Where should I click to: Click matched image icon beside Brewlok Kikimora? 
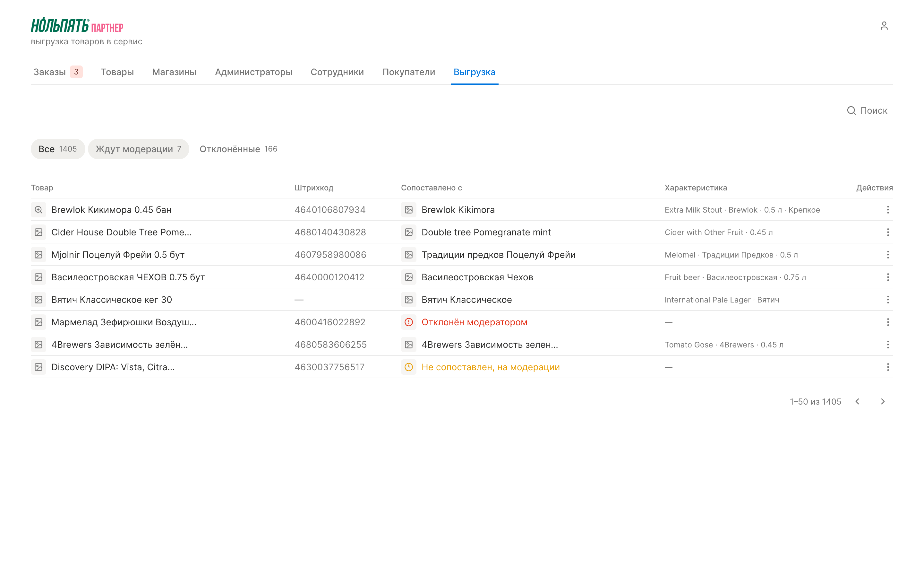tap(408, 209)
